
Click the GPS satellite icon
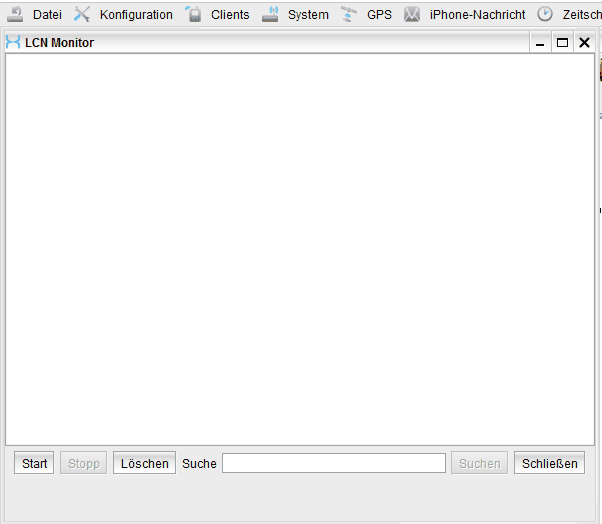point(349,14)
